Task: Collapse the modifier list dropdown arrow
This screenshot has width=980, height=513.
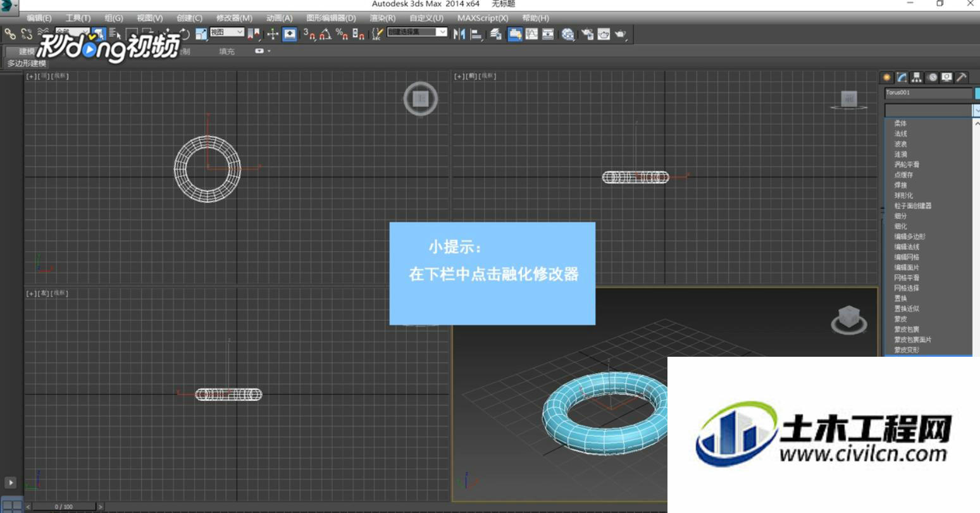Action: [977, 110]
